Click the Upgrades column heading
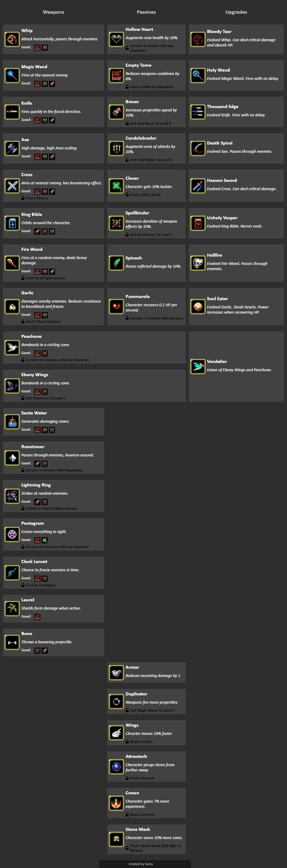 tap(236, 12)
